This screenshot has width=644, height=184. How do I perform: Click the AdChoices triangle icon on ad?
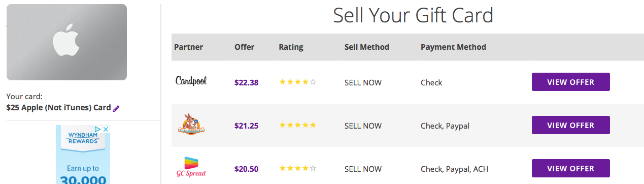click(98, 130)
